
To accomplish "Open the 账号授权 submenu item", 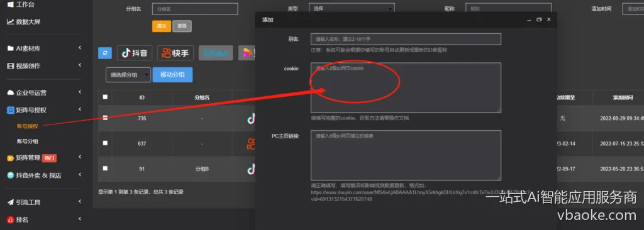I will pyautogui.click(x=28, y=126).
